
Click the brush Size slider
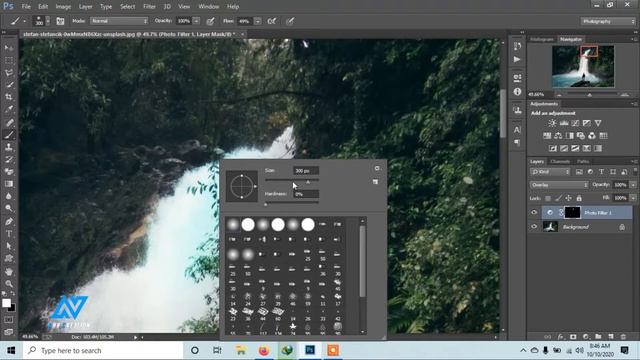[x=292, y=180]
